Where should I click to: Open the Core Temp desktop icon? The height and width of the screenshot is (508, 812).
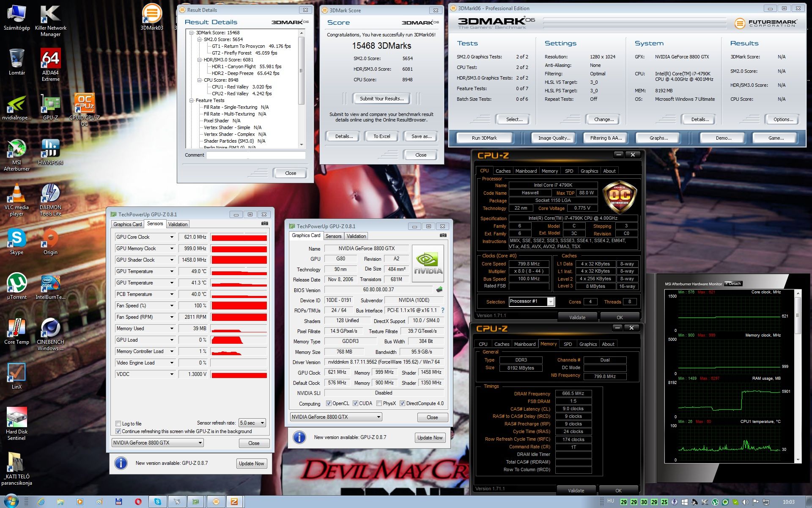[x=16, y=332]
